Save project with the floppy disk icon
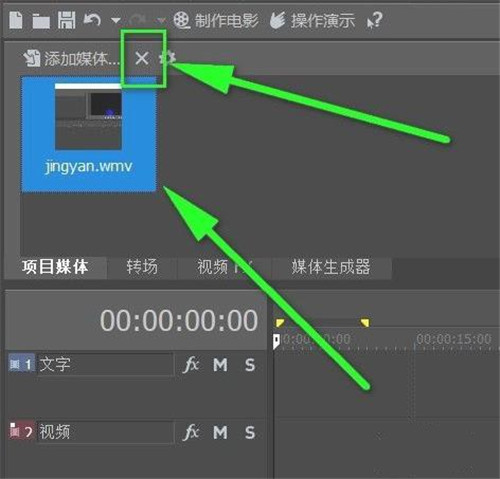 pos(67,20)
